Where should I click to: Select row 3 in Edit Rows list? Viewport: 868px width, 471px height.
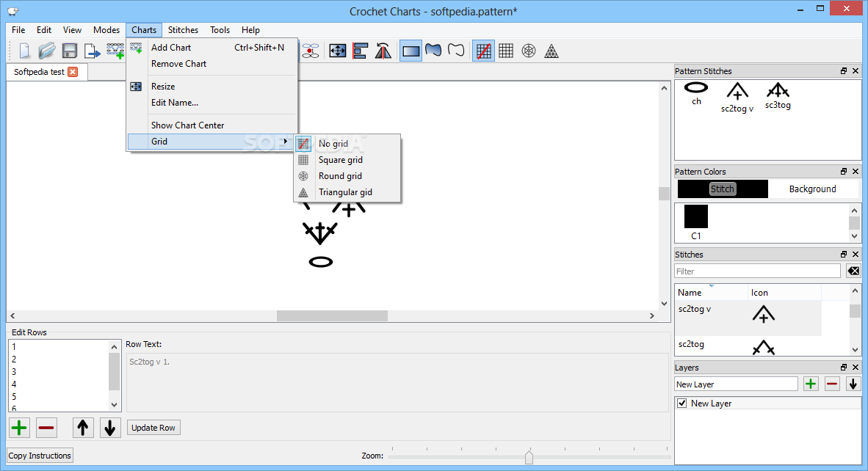[x=59, y=371]
